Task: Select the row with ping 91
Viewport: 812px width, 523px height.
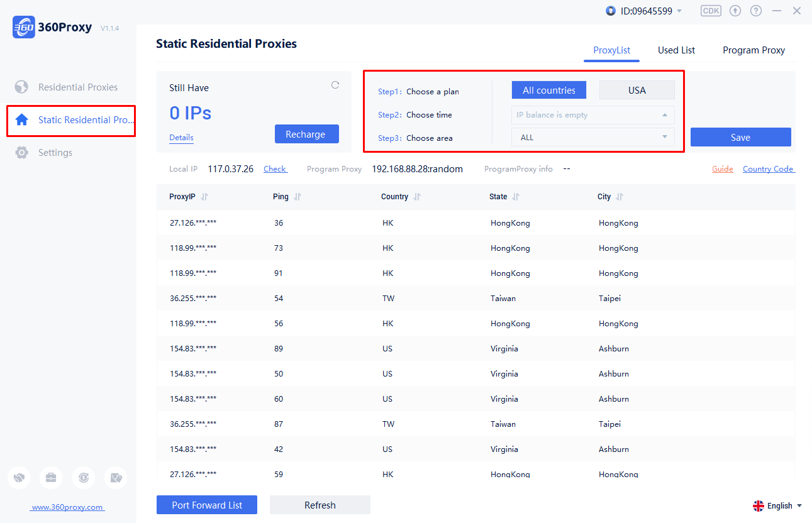Action: 476,273
